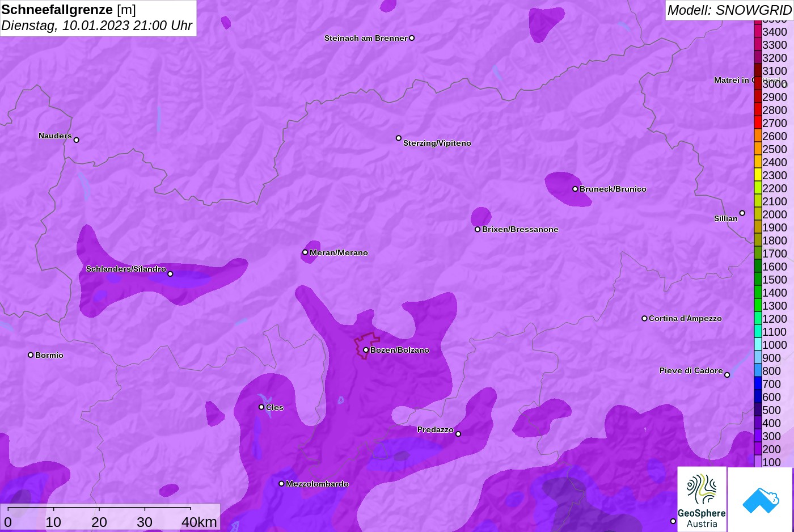
Task: Click the '40km' scale bar label
Action: (x=199, y=522)
